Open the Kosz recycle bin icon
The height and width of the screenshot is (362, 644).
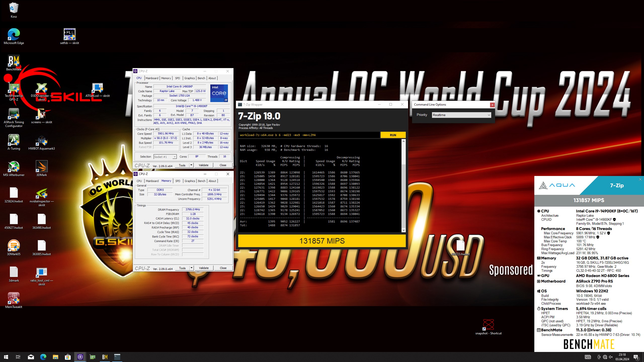point(14,10)
